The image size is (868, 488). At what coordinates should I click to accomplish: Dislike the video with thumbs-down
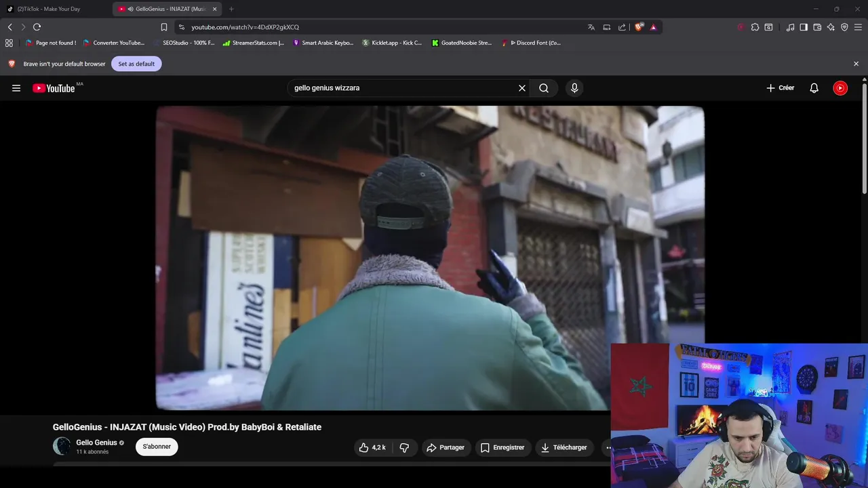[x=405, y=447]
